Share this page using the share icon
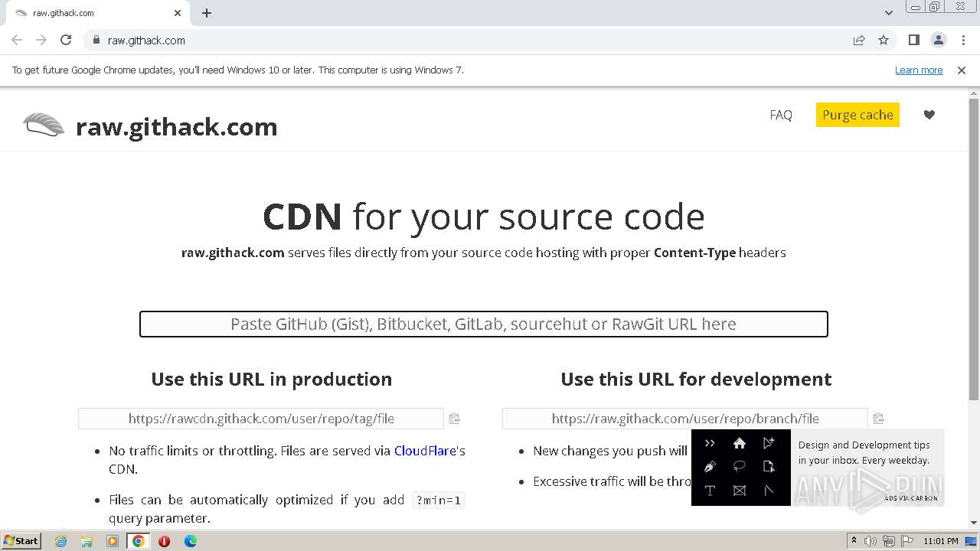This screenshot has width=980, height=551. [x=859, y=40]
